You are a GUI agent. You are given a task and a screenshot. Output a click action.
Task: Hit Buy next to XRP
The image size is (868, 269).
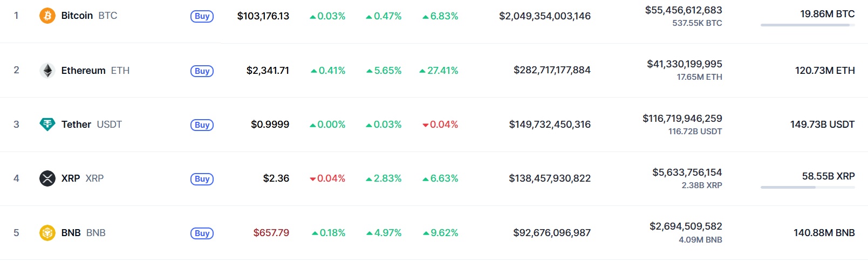pos(202,178)
